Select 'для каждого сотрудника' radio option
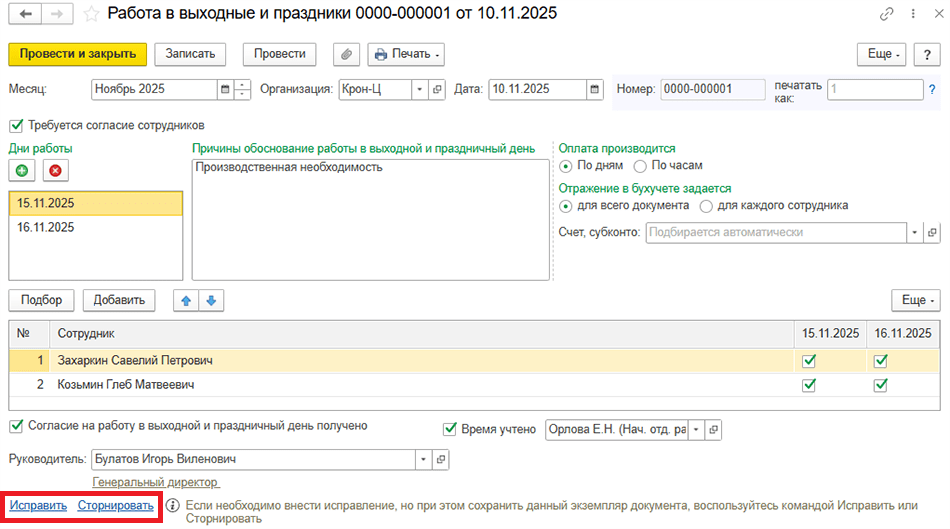Screen dimensions: 950x529 [707, 205]
